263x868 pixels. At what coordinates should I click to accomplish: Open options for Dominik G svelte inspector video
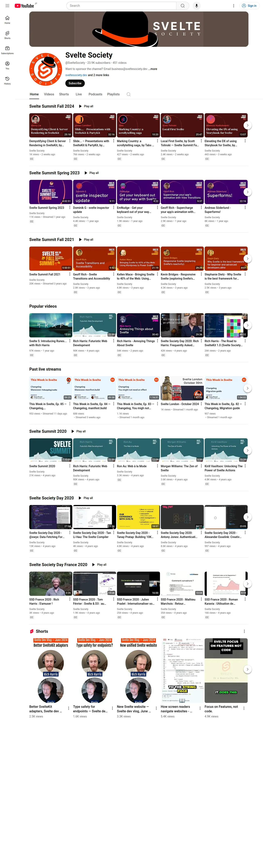coord(114,208)
